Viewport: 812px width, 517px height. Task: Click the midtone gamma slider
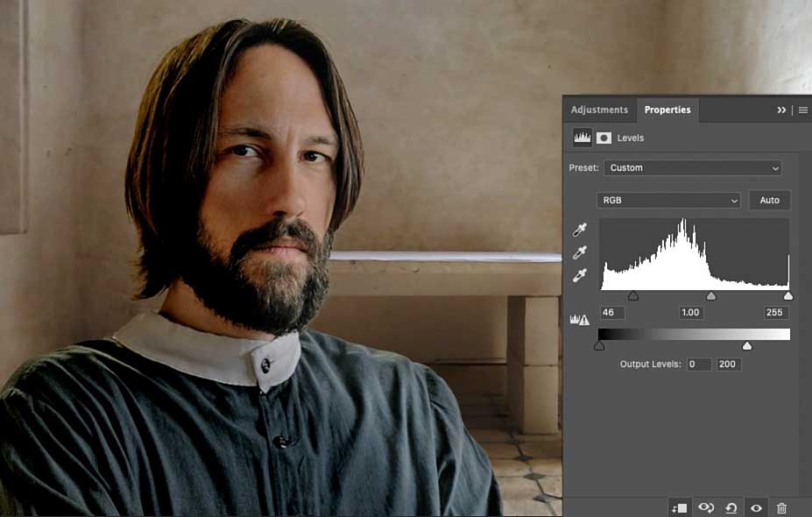[x=711, y=296]
